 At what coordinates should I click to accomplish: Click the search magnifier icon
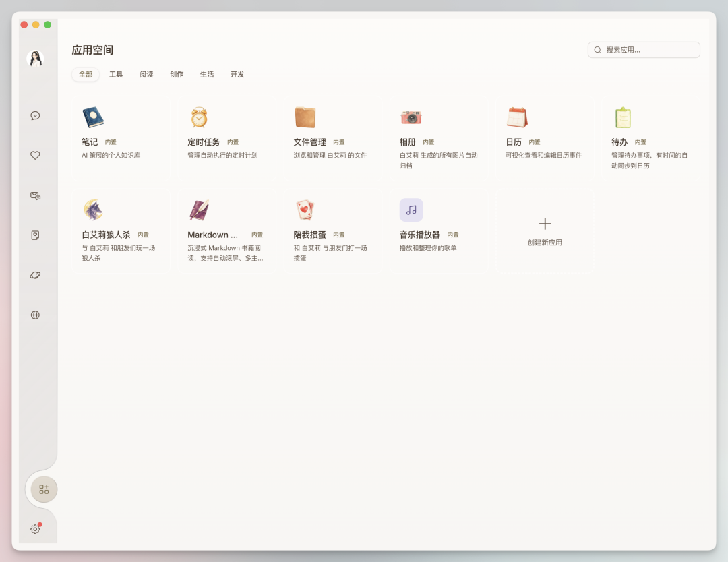(x=597, y=50)
